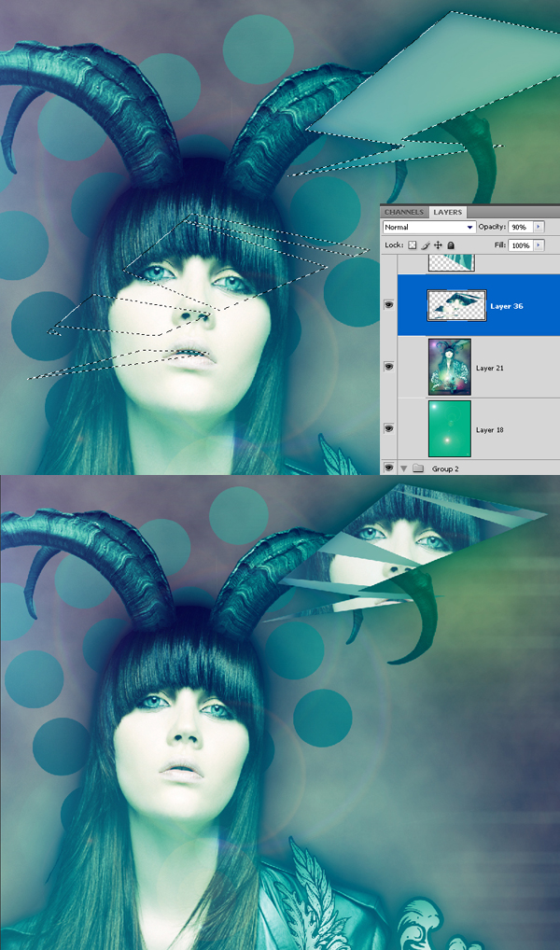Toggle visibility of Group 2
Screen dimensions: 560x950
389,468
